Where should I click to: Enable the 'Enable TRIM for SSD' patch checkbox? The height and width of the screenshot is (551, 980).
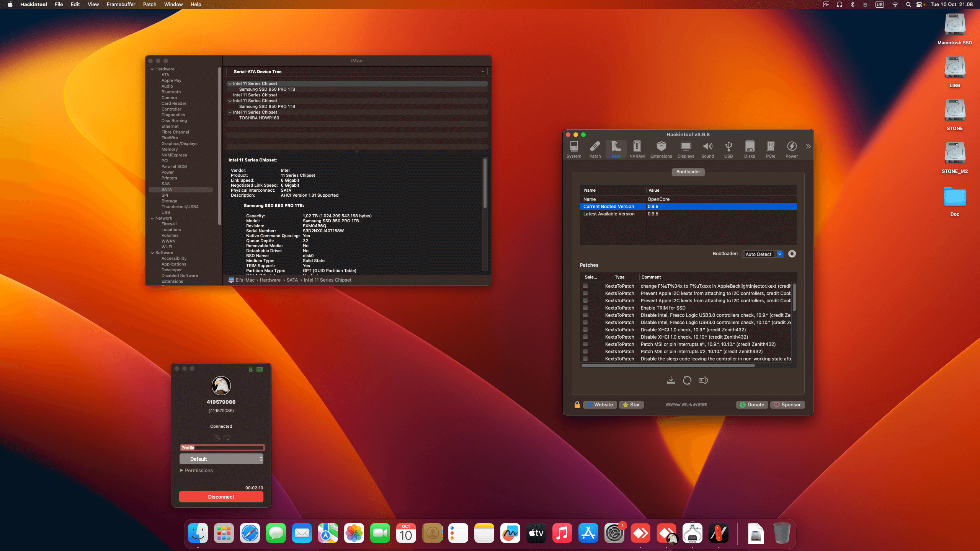(585, 308)
